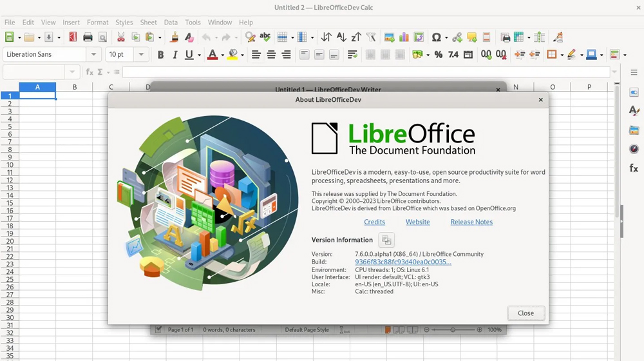
Task: Click Close button in About dialog
Action: coord(526,313)
